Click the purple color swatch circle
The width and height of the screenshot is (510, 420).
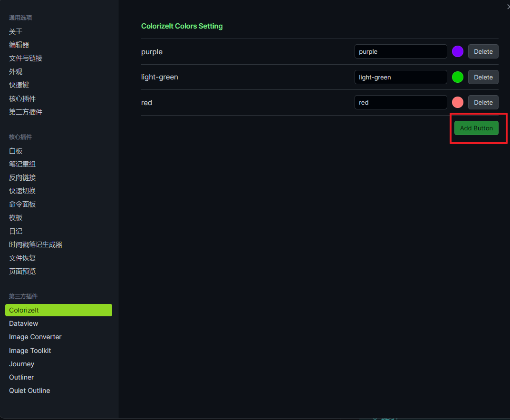[457, 51]
